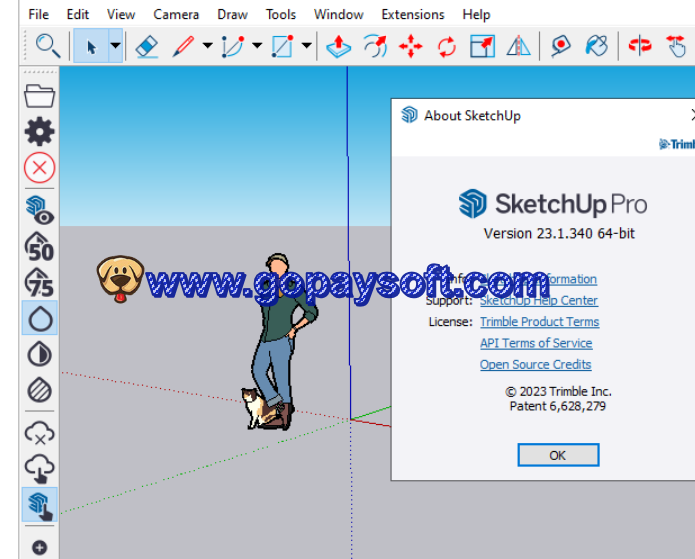Select the Rectangle shape tool

tap(282, 46)
